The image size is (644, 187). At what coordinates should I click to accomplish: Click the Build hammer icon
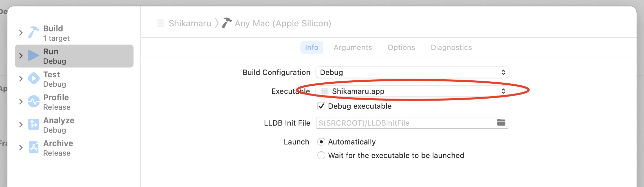click(x=33, y=33)
